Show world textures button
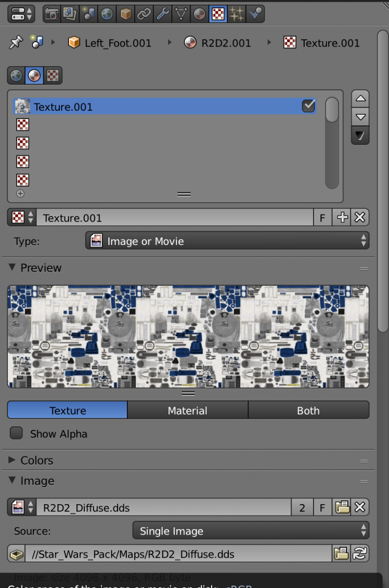This screenshot has width=389, height=588. pos(16,75)
